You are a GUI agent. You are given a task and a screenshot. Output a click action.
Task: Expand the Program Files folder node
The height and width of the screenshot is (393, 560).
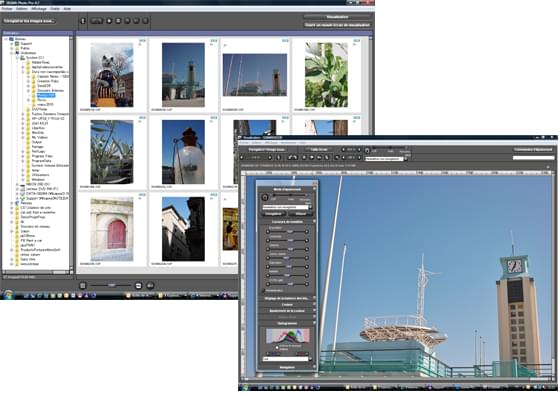click(x=23, y=156)
